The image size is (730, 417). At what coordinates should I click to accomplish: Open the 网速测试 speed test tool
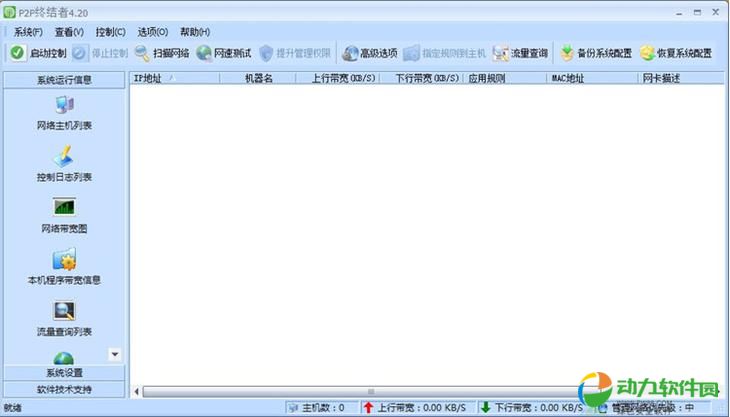click(204, 53)
